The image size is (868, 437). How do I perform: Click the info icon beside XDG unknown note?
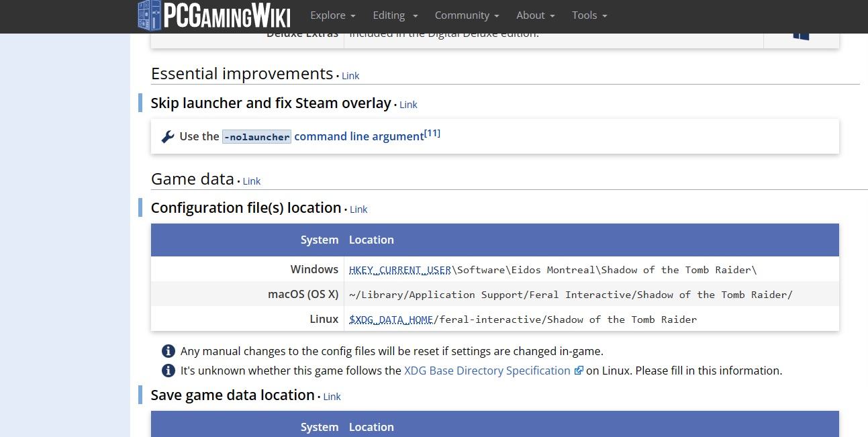tap(168, 371)
